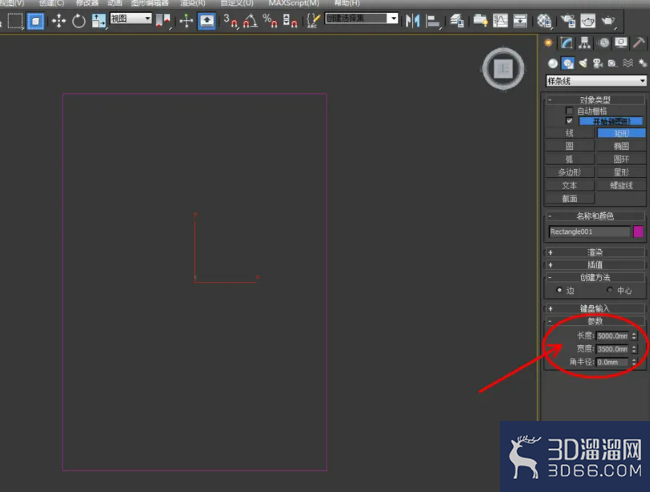Select the Shapes category icon

tap(568, 63)
